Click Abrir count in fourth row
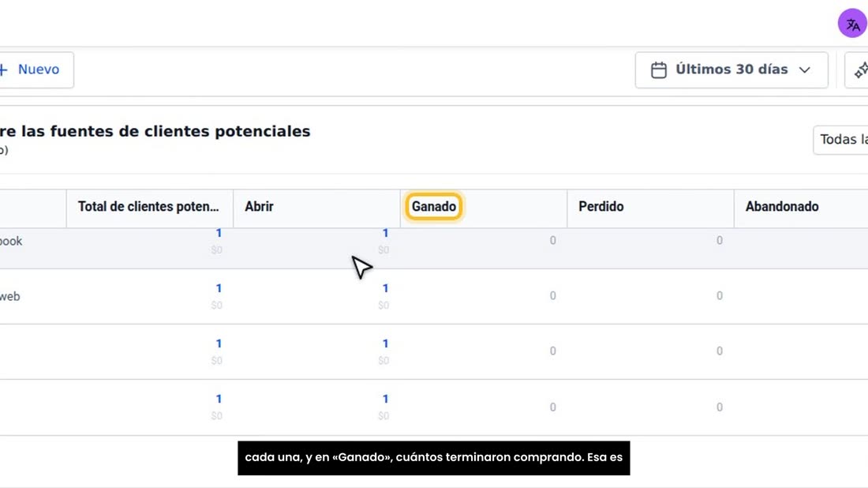 [x=385, y=399]
